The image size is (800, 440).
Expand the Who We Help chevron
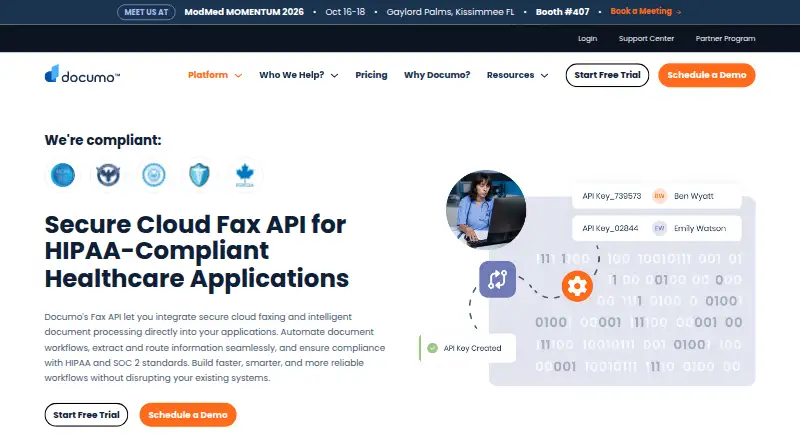pyautogui.click(x=335, y=76)
